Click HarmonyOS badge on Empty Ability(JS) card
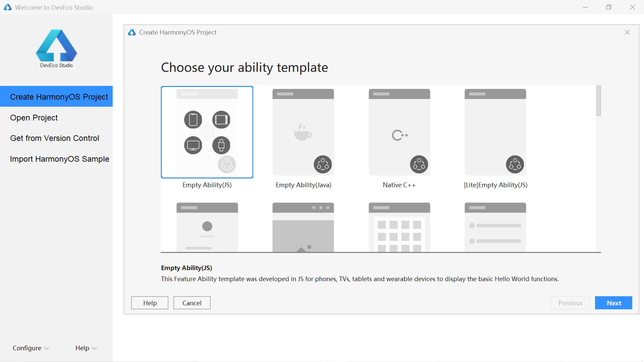 pyautogui.click(x=227, y=164)
